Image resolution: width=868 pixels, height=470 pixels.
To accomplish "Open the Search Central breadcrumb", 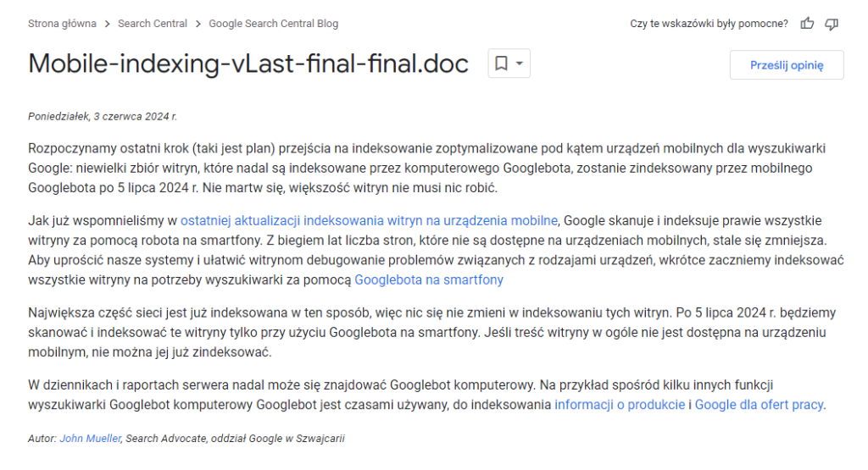I will pyautogui.click(x=153, y=24).
